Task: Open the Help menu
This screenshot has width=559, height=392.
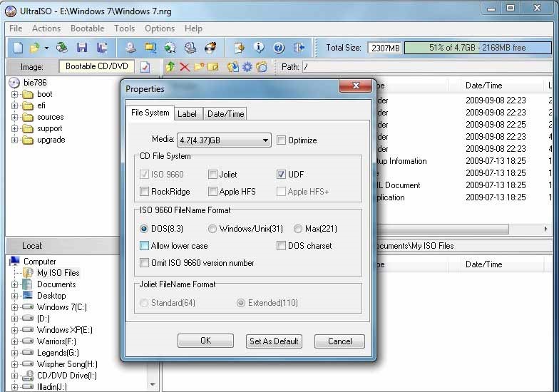Action: [x=193, y=29]
